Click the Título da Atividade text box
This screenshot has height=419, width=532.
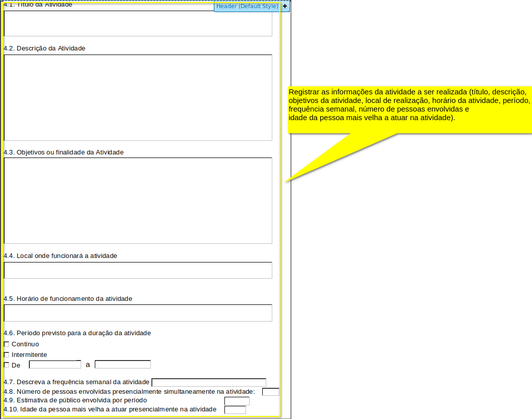(138, 23)
